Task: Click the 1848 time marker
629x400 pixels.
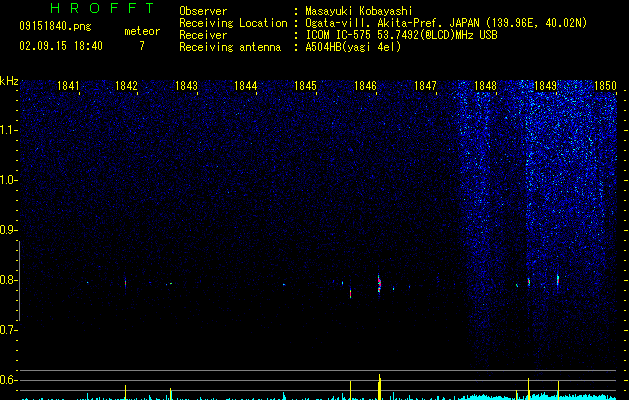Action: tap(485, 86)
